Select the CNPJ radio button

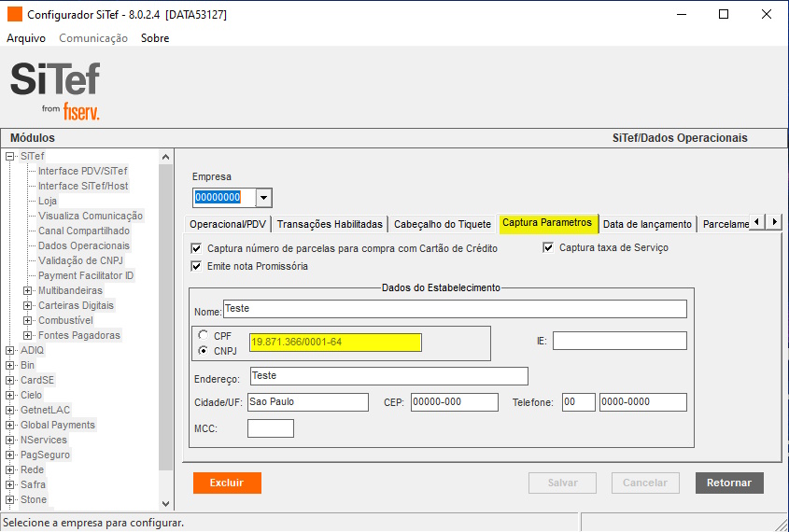point(204,351)
